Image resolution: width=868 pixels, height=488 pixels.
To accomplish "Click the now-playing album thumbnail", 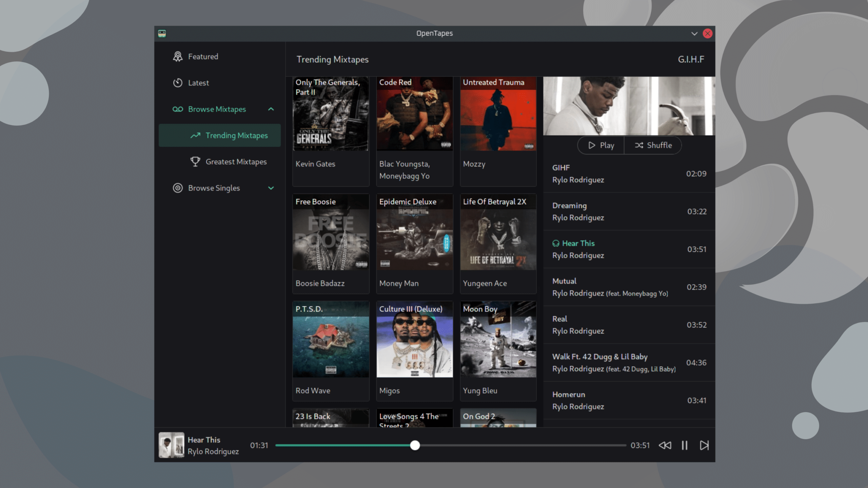I will pyautogui.click(x=172, y=445).
